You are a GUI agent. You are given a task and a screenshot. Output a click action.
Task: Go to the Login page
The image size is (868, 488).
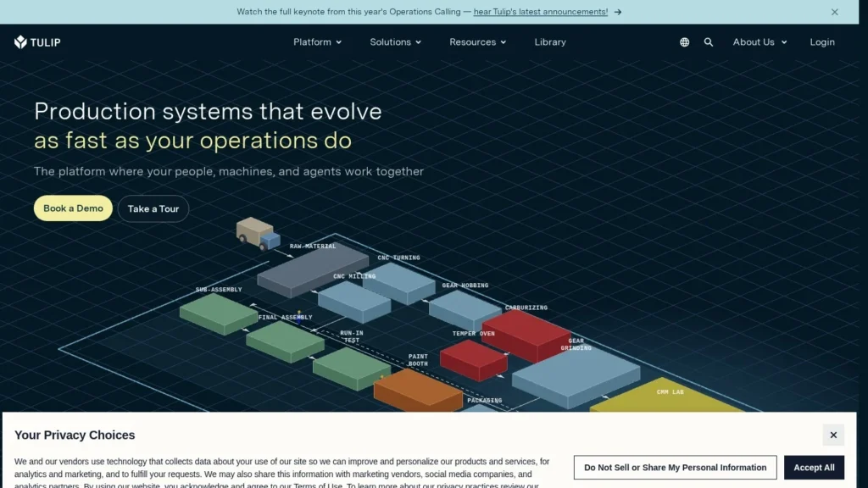(821, 42)
